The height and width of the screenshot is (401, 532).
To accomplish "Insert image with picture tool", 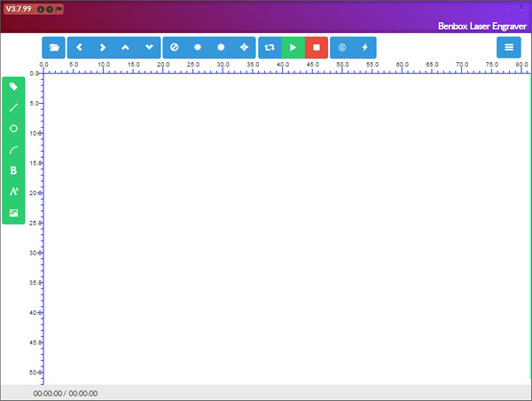I will coord(13,213).
